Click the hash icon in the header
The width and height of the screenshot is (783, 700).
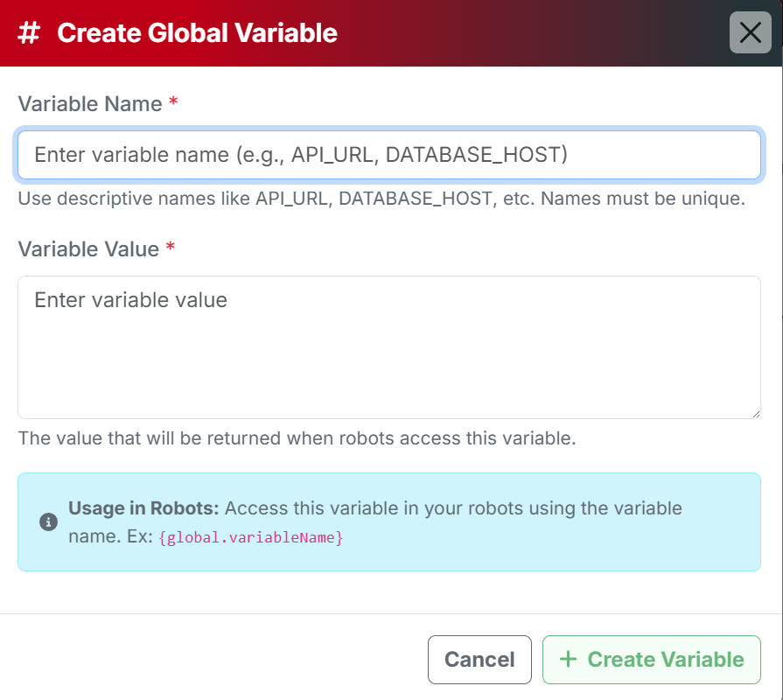pos(30,33)
